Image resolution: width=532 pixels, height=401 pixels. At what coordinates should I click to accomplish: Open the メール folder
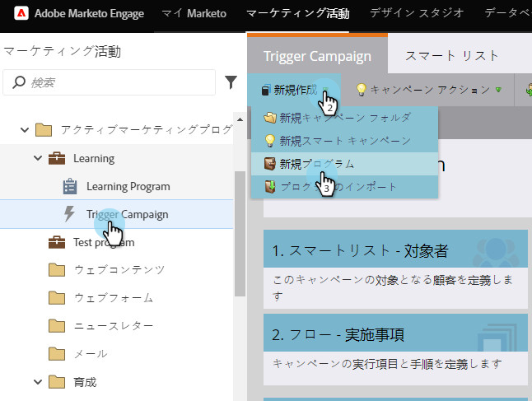(x=91, y=354)
